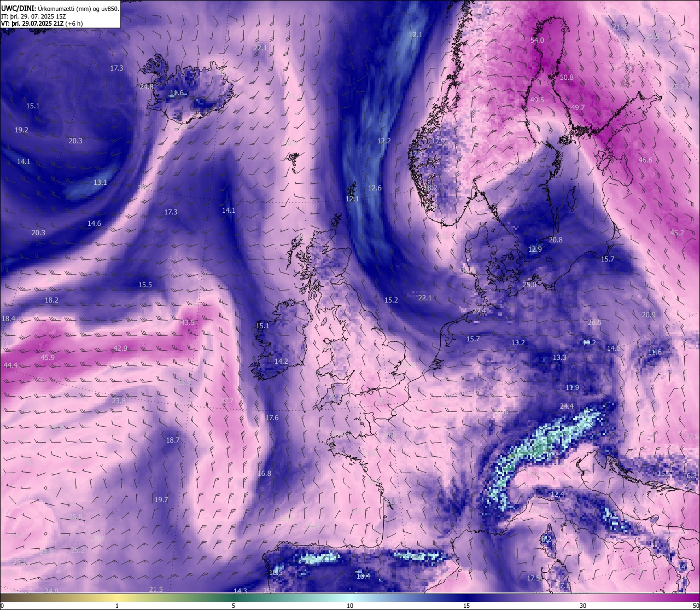Click the '10' tick label on the colour scale
This screenshot has height=610, width=700.
[350, 606]
